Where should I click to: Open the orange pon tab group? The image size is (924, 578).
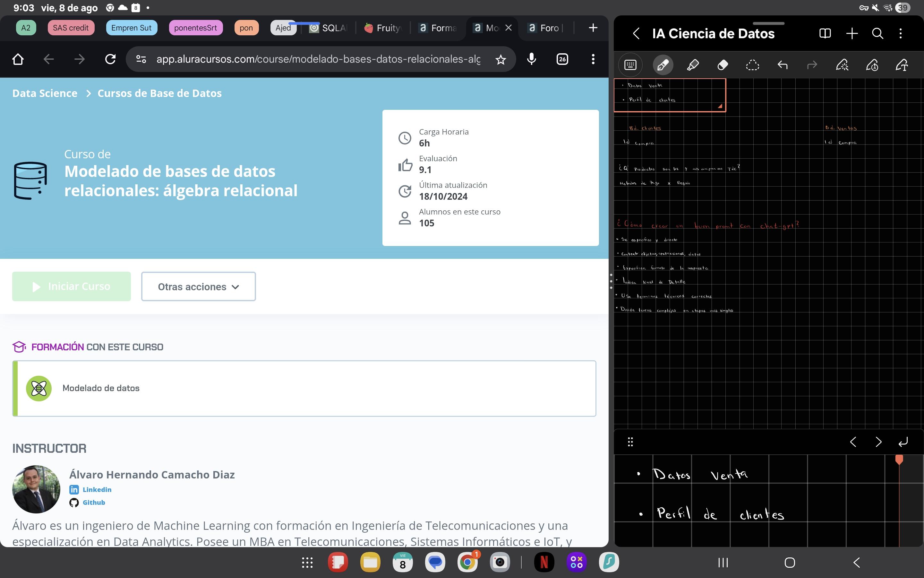click(246, 28)
